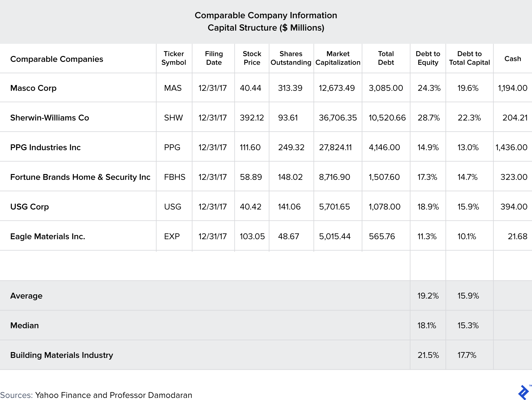The image size is (532, 400).
Task: Click Eagle Materials debt to capital 10.1%
Action: (466, 236)
